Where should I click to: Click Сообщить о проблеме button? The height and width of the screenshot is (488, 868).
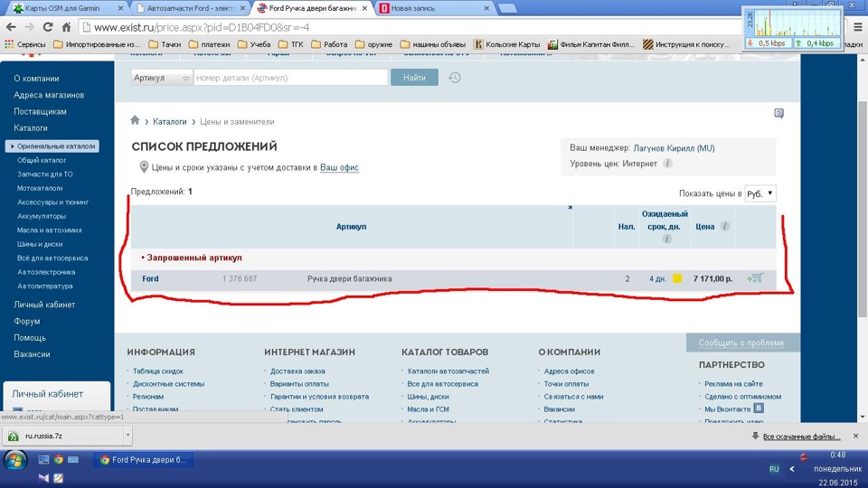pyautogui.click(x=741, y=343)
